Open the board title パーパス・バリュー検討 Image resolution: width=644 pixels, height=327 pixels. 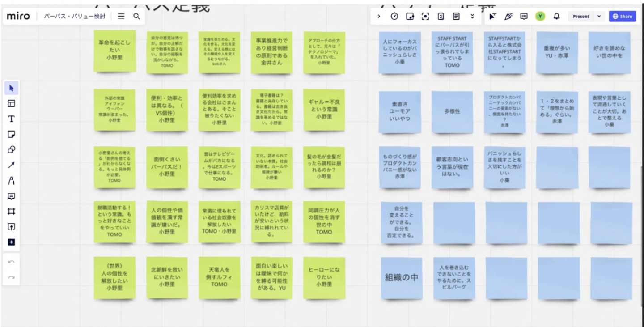(x=75, y=16)
